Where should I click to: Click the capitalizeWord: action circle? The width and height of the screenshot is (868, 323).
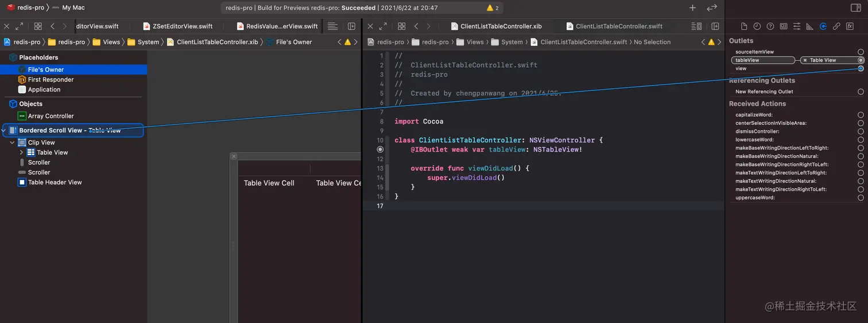[x=861, y=115]
